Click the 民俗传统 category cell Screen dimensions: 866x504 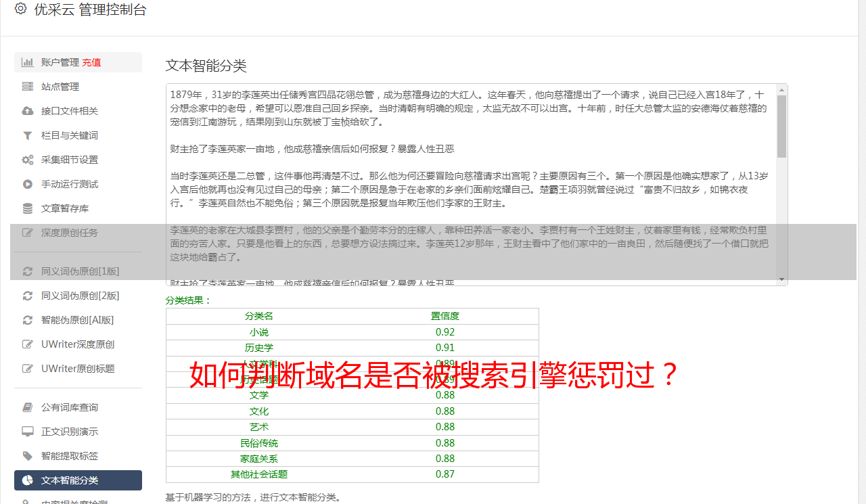259,443
